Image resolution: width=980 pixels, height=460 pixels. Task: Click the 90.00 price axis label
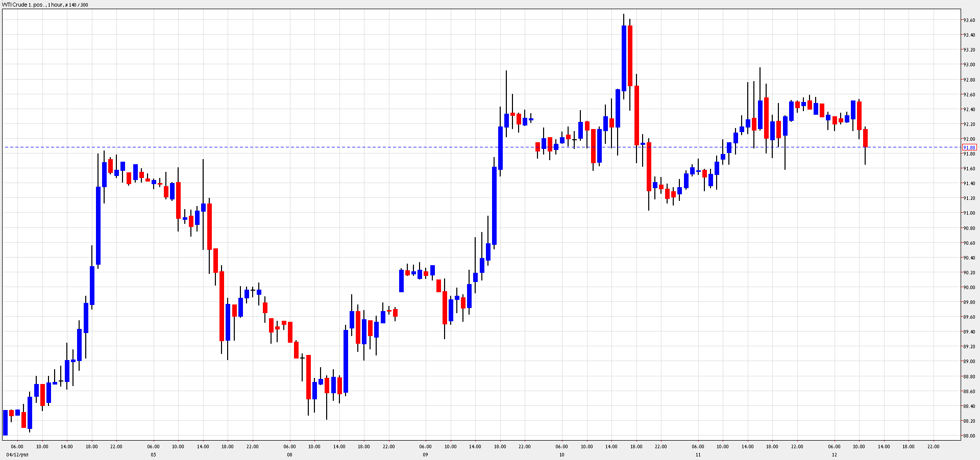click(969, 288)
